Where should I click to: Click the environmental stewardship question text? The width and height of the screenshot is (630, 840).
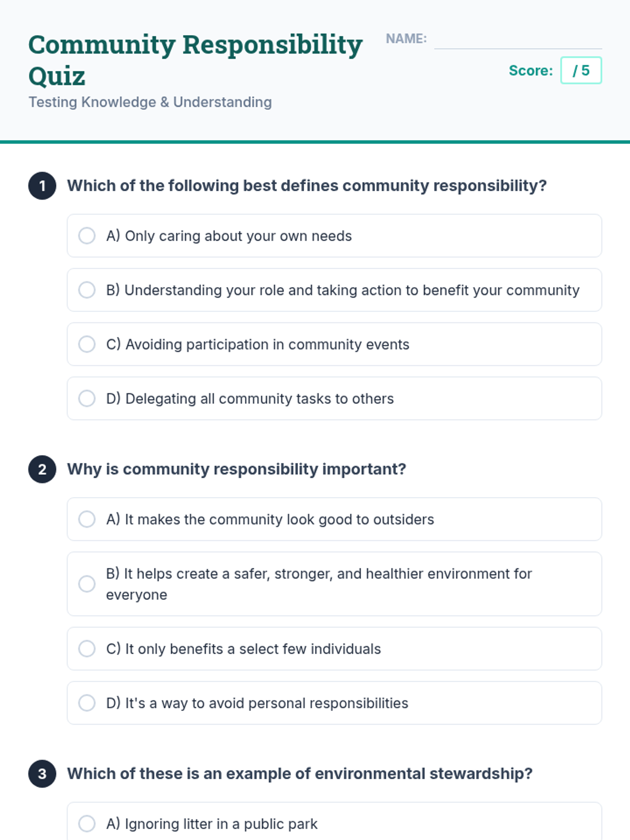300,773
